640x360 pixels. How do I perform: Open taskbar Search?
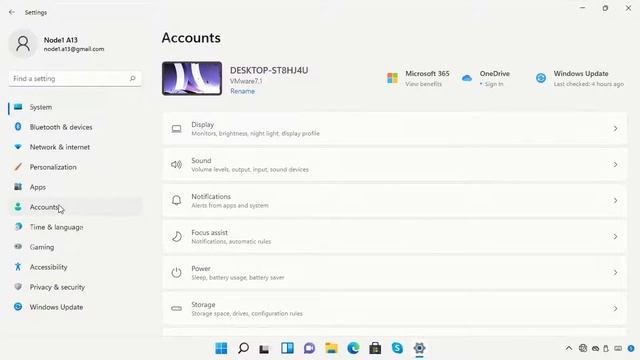[x=243, y=348]
